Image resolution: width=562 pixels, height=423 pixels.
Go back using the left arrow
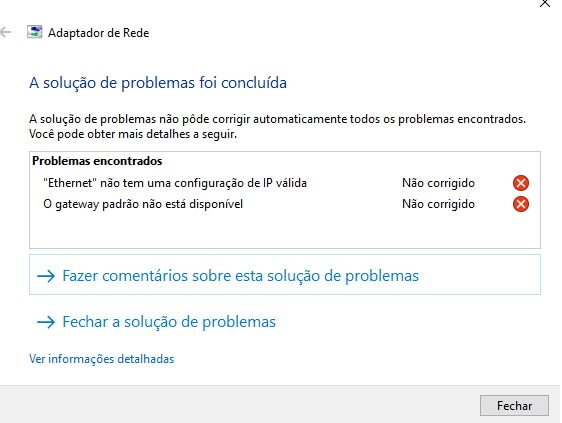(x=5, y=32)
